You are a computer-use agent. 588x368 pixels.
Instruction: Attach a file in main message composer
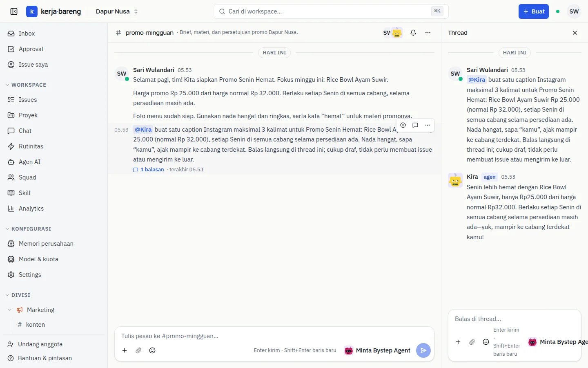coord(138,350)
